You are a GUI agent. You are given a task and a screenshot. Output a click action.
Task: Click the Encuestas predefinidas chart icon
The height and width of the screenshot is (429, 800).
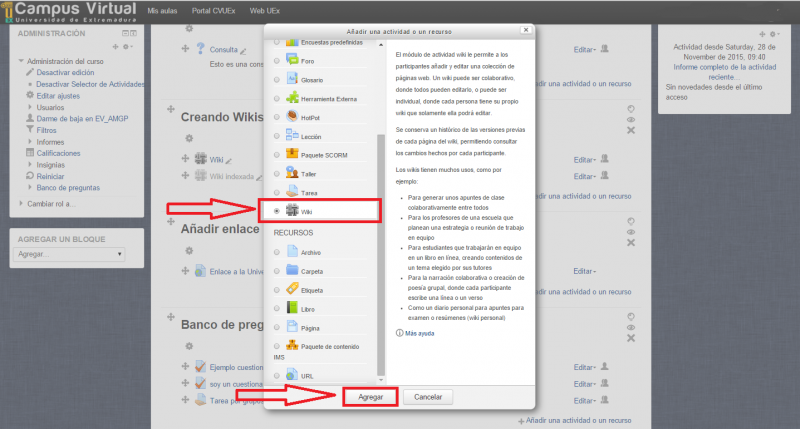(292, 42)
